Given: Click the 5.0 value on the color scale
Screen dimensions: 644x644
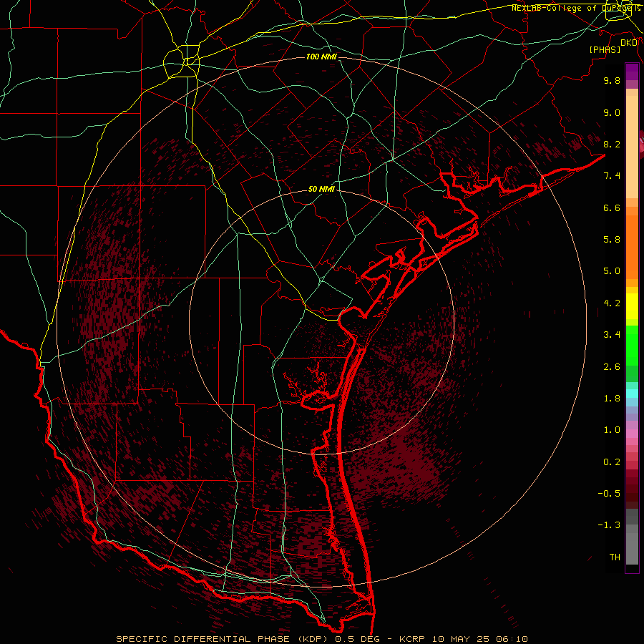Looking at the screenshot, I should pyautogui.click(x=612, y=271).
